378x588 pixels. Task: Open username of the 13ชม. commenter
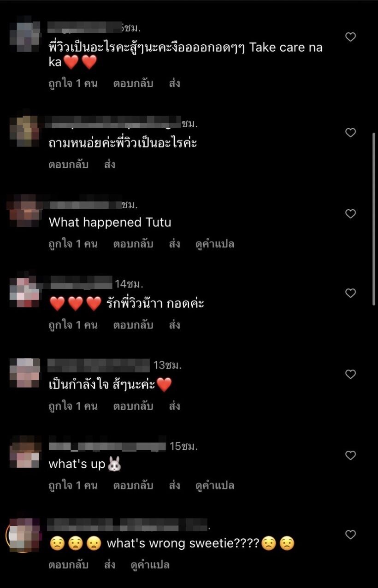(x=99, y=365)
